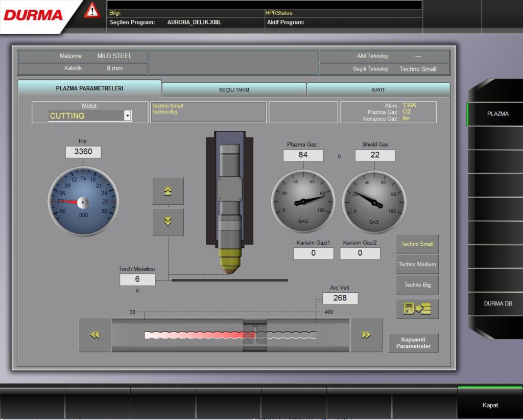Click the AURORA_DELIK.XML program name
The width and height of the screenshot is (523, 420).
[194, 22]
